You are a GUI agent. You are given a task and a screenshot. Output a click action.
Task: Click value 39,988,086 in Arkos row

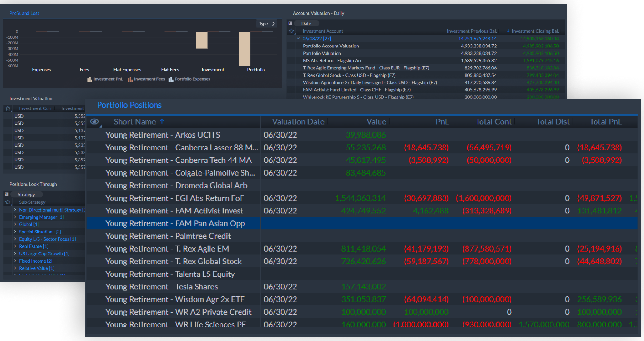[366, 135]
